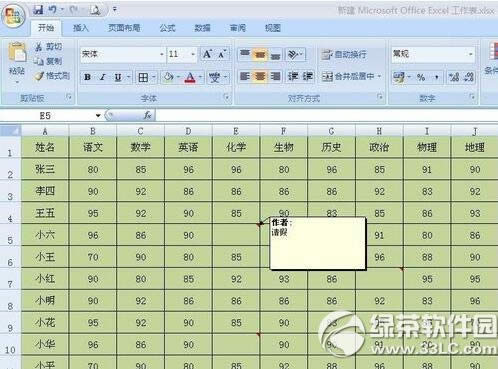Click the Cut scissors icon
Image resolution: width=498 pixels, height=369 pixels.
tap(39, 47)
